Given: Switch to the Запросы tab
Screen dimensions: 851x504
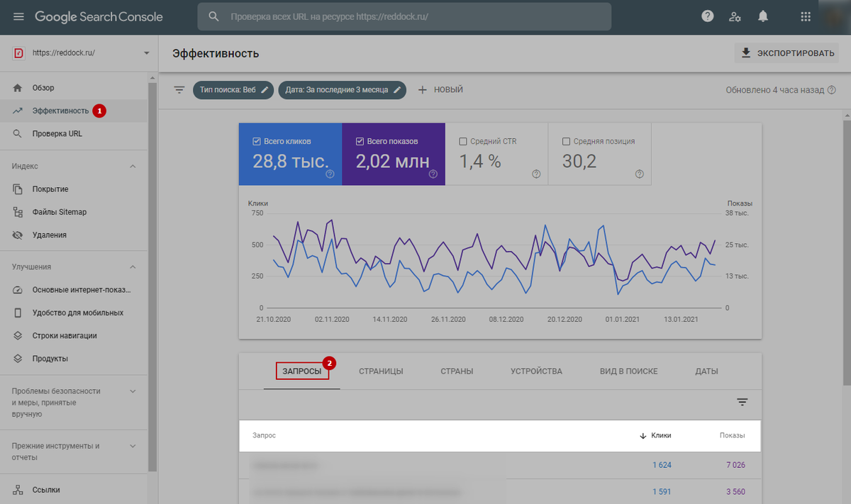Looking at the screenshot, I should [x=302, y=371].
